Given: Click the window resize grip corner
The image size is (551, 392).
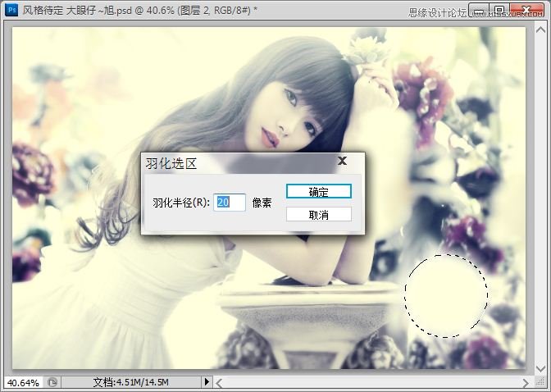Looking at the screenshot, I should coord(540,382).
